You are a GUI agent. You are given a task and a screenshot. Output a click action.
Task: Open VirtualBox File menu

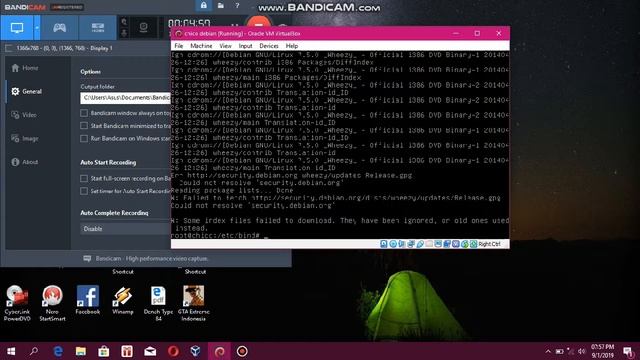[x=179, y=46]
